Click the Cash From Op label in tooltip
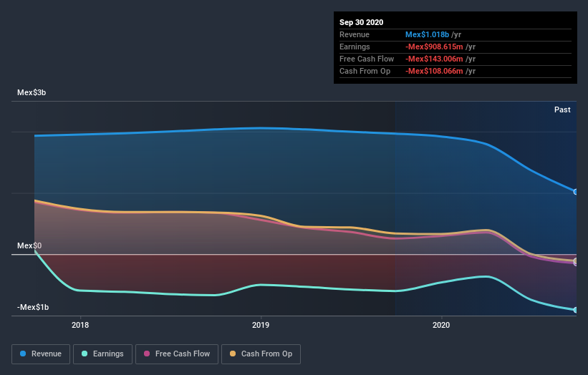The height and width of the screenshot is (375, 588). click(x=365, y=71)
